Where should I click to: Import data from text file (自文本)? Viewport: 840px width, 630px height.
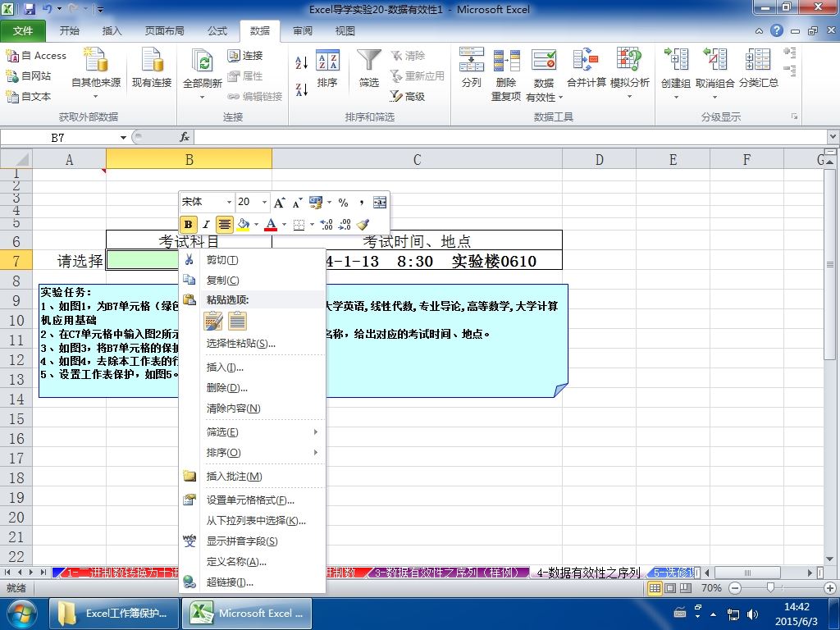[29, 97]
